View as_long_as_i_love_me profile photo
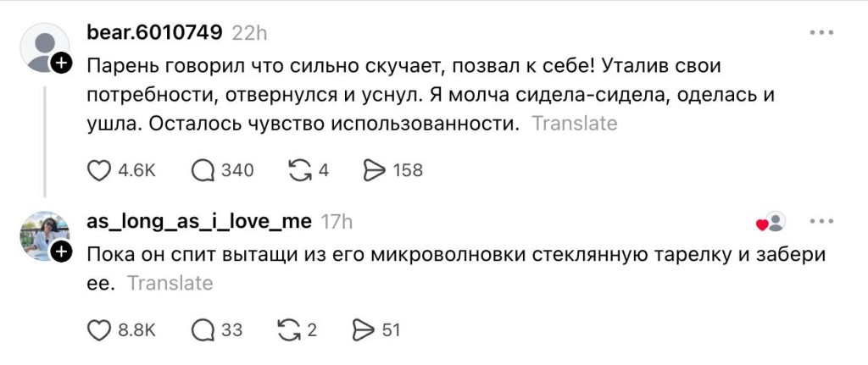 pyautogui.click(x=42, y=235)
